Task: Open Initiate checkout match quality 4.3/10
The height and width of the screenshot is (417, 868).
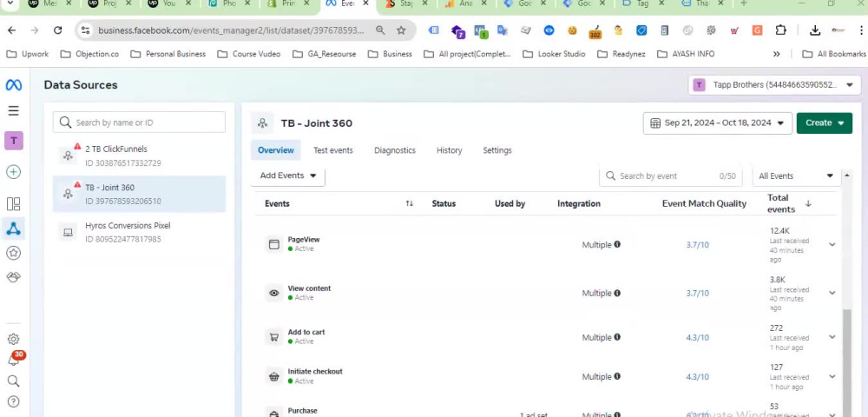Action: tap(697, 376)
